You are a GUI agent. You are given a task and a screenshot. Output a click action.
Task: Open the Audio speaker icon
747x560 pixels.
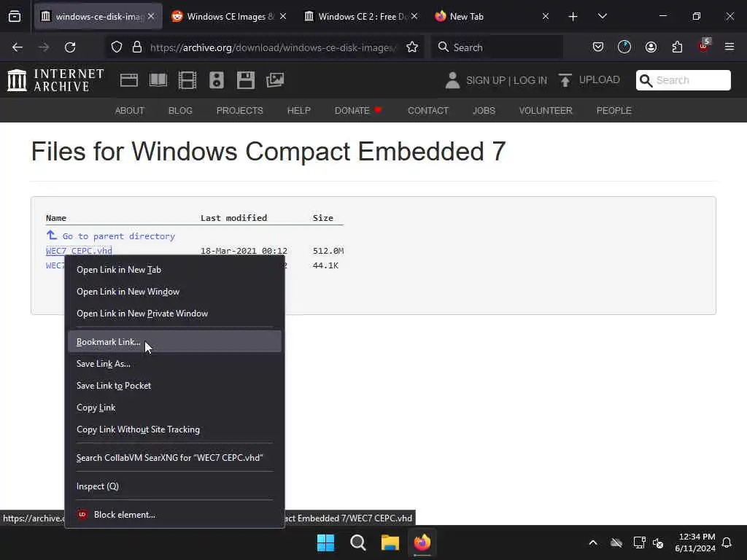click(x=216, y=80)
